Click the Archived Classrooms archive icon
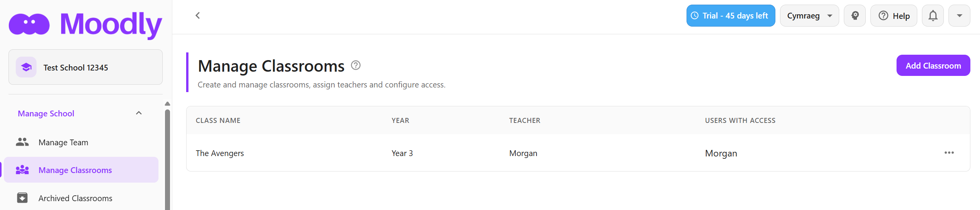The image size is (980, 210). click(22, 198)
